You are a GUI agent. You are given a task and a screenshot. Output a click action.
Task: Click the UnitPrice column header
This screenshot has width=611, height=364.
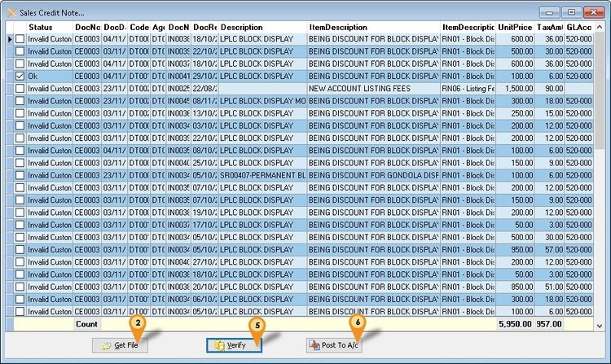point(516,27)
